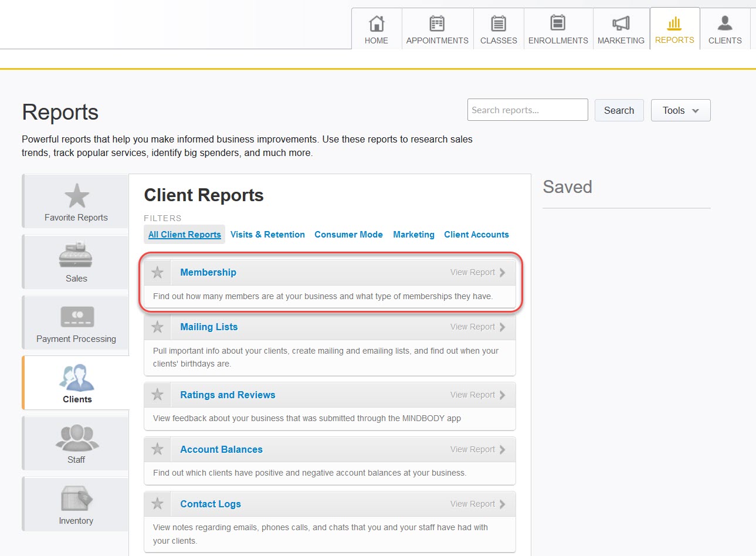Click View Report arrow for Ratings and Reviews

click(502, 395)
